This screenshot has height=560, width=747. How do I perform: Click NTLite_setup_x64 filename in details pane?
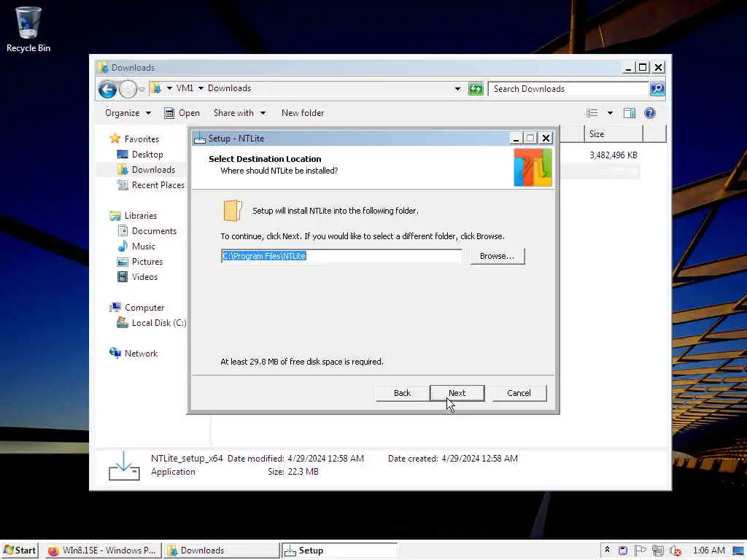click(187, 459)
